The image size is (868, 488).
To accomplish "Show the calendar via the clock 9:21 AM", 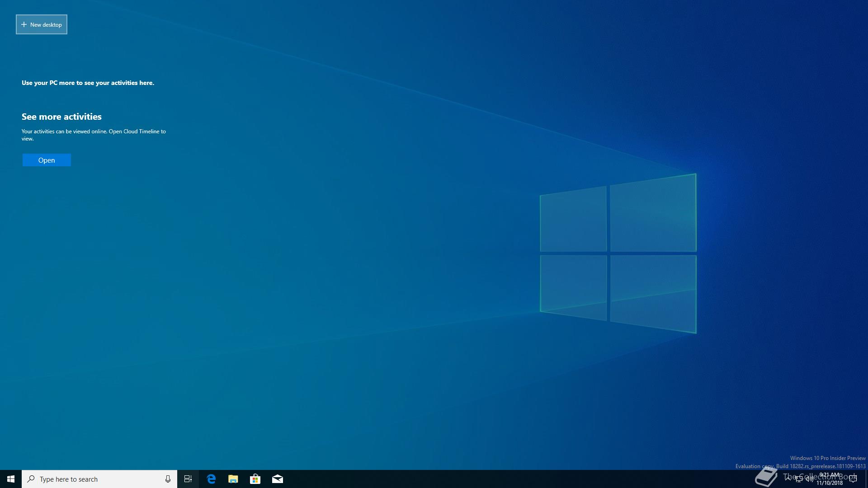I will pos(830,479).
